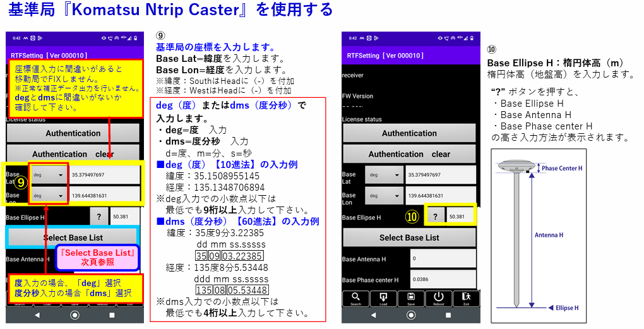Click the antenna height diagram image
The image size is (644, 329).
(x=539, y=236)
